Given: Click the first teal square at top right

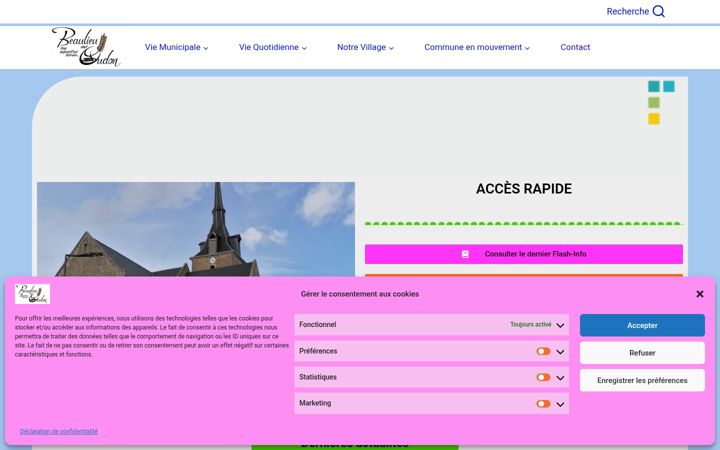Looking at the screenshot, I should coord(654,86).
